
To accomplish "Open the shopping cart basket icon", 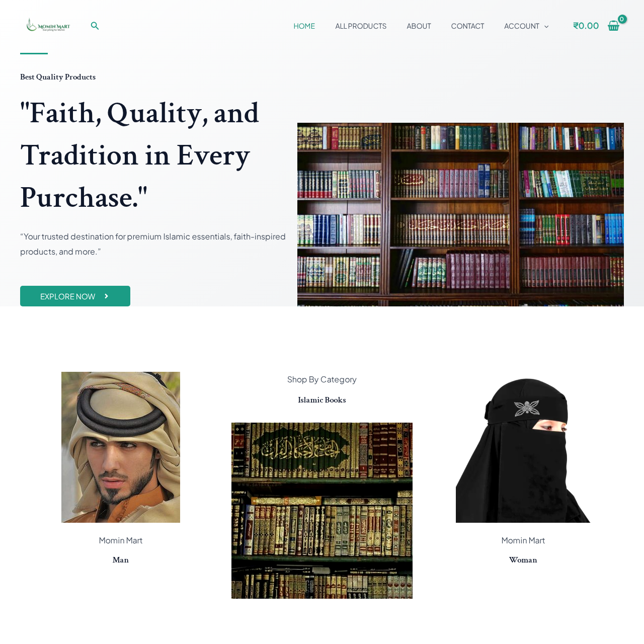I will click(x=613, y=26).
